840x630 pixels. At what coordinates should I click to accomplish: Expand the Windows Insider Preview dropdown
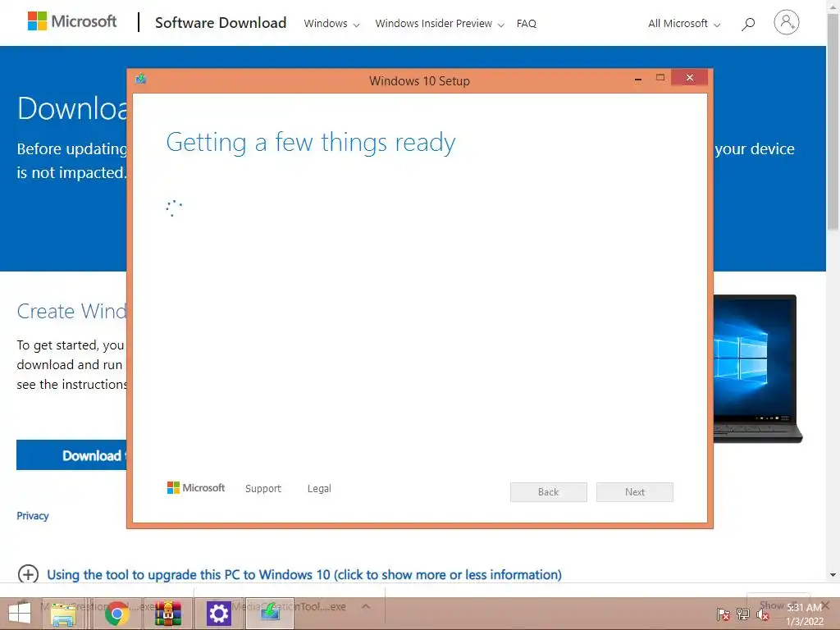(440, 24)
